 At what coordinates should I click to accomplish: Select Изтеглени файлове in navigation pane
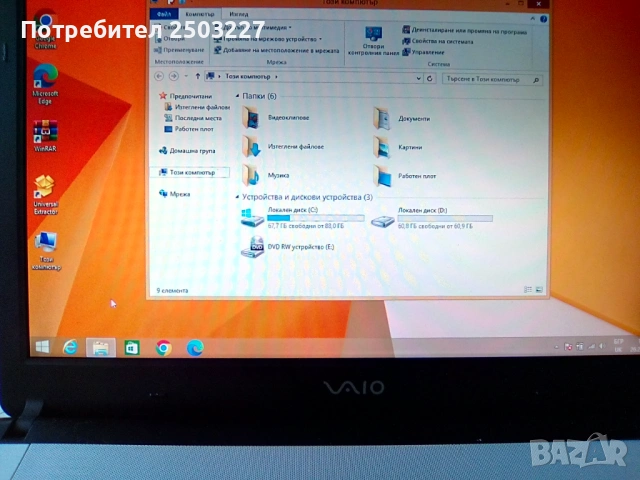pyautogui.click(x=198, y=107)
